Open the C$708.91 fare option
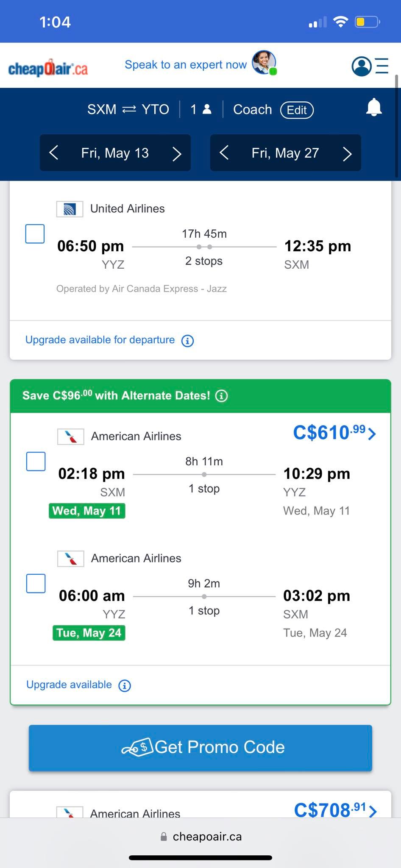 coord(335,810)
